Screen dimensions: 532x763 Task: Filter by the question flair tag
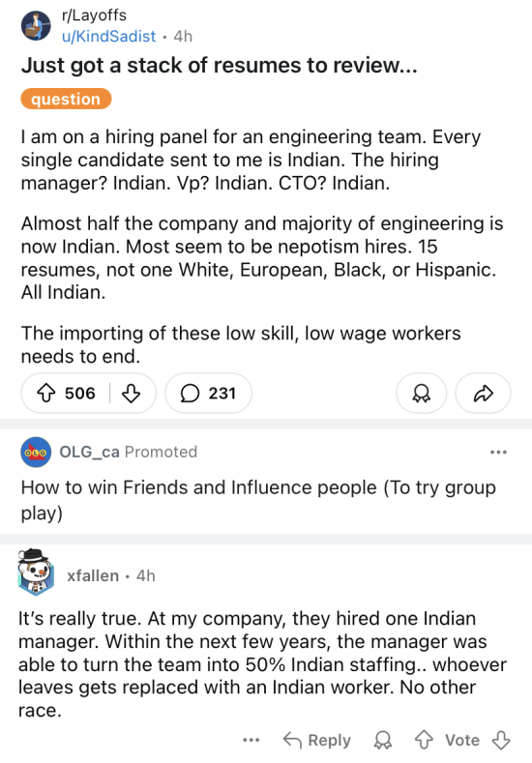pyautogui.click(x=66, y=99)
